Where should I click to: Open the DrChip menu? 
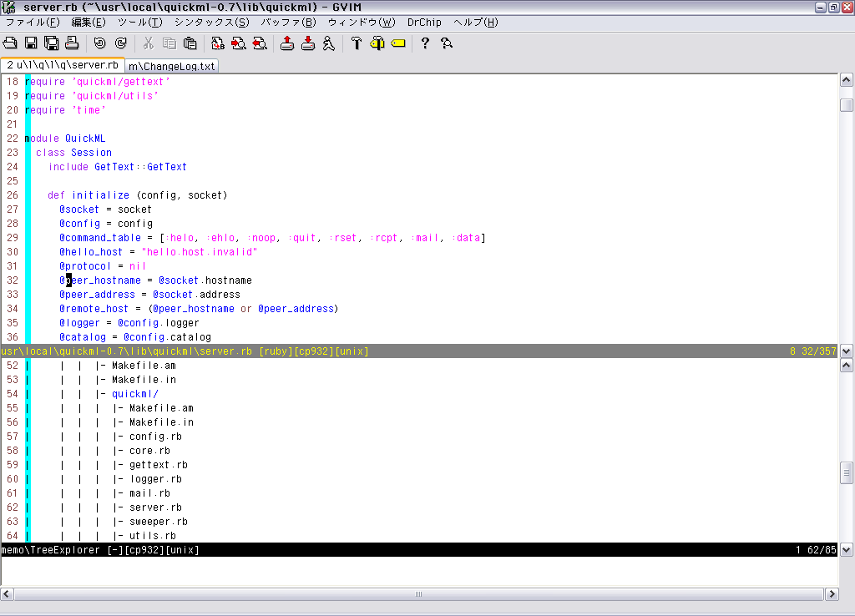424,23
